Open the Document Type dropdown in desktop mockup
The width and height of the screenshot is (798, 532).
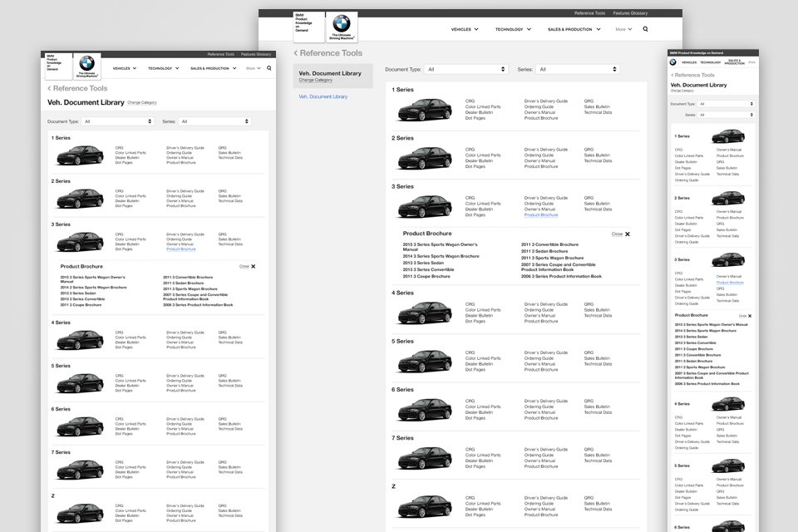466,69
